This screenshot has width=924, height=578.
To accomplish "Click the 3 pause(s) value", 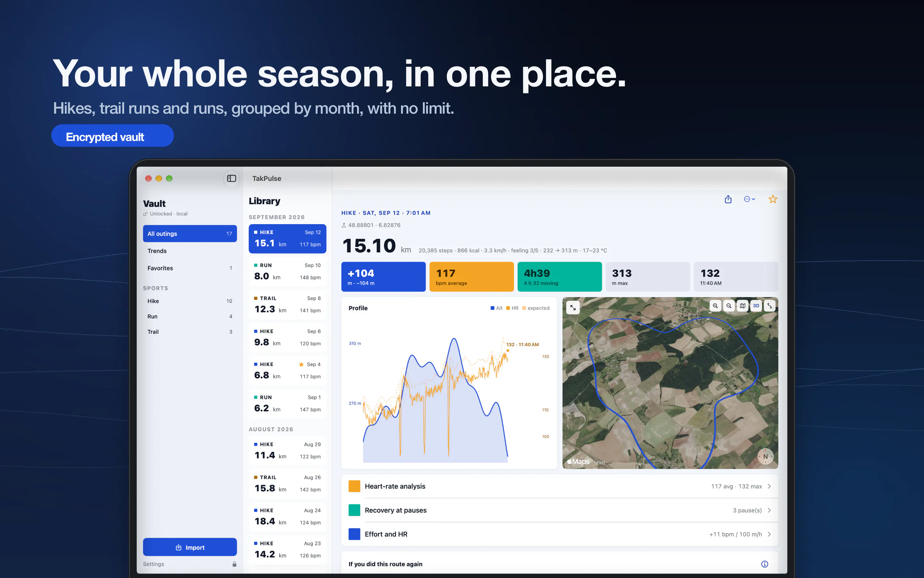I will pos(747,510).
